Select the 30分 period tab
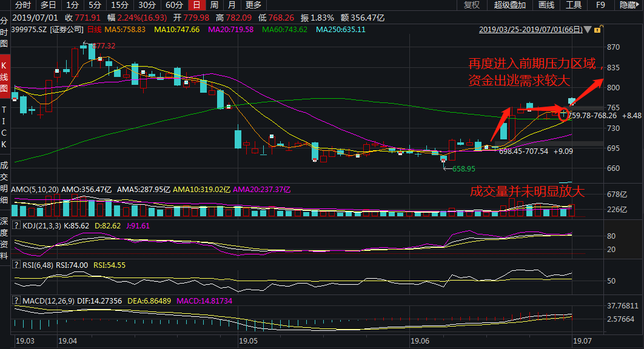The height and width of the screenshot is (349, 644). point(147,5)
